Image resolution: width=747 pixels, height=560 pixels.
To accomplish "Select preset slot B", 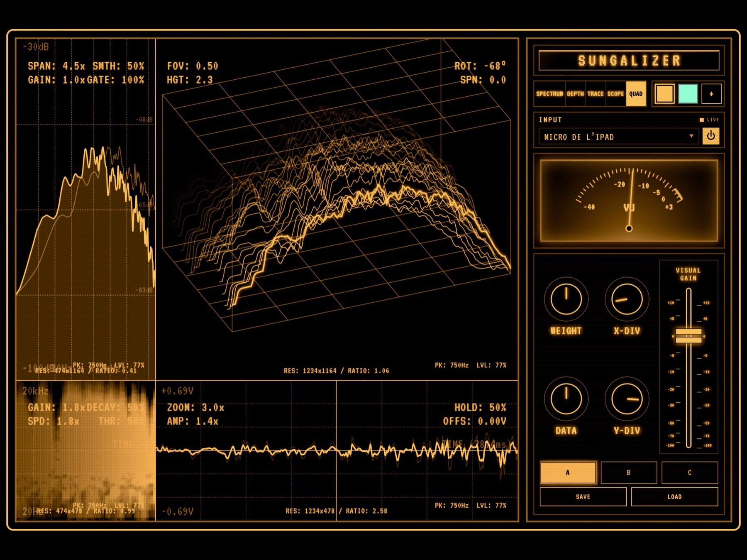I will point(629,472).
